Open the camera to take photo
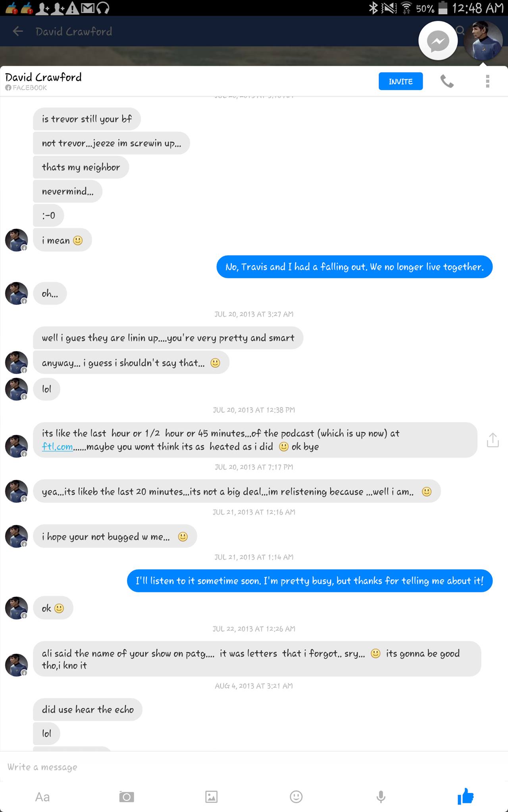This screenshot has width=508, height=812. (127, 797)
